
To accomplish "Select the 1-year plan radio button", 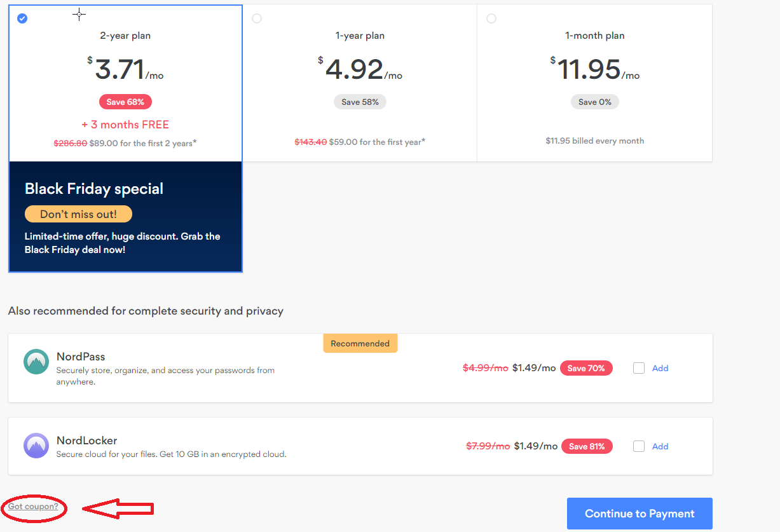I will 257,18.
